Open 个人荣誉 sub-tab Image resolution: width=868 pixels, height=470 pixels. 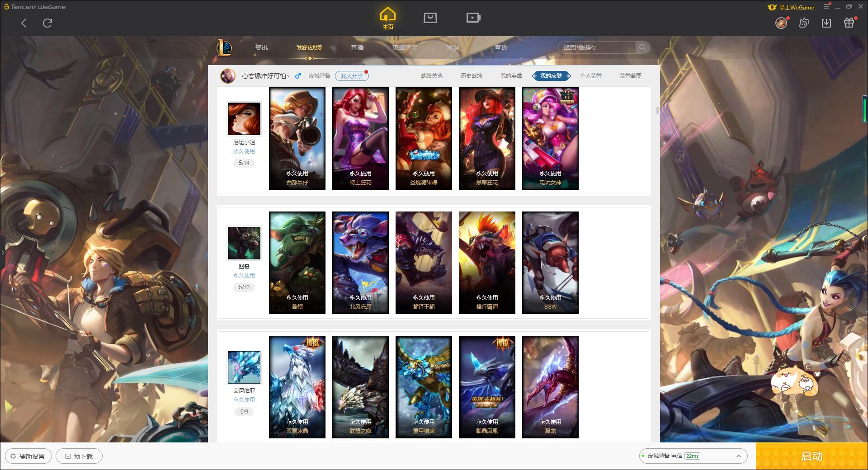(591, 76)
